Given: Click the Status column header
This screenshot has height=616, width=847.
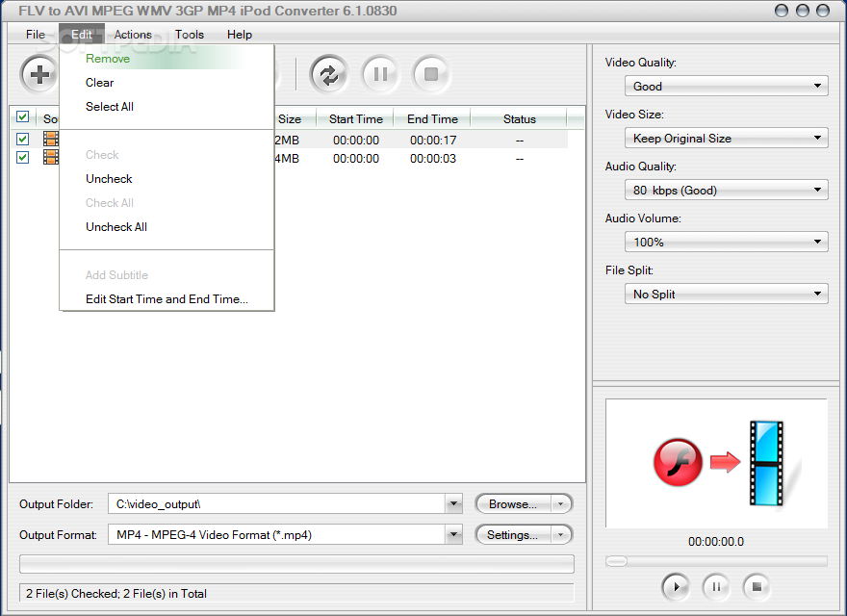Looking at the screenshot, I should [x=519, y=119].
